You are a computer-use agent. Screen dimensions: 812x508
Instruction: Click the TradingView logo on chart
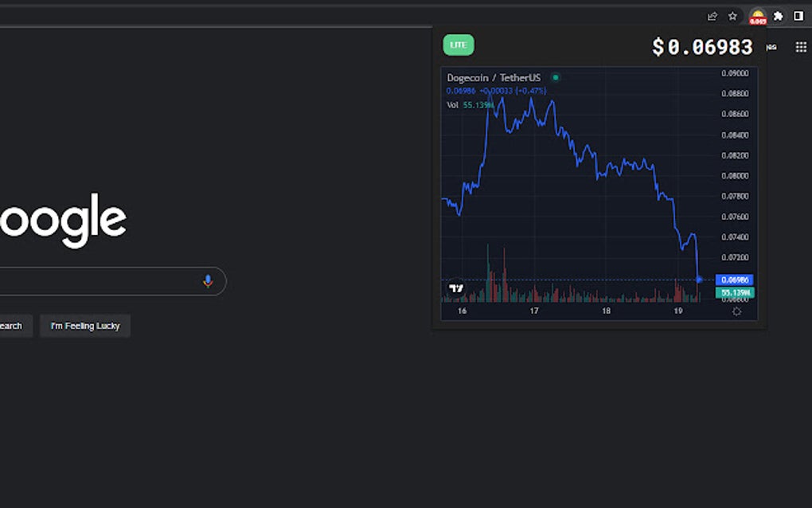tap(456, 288)
